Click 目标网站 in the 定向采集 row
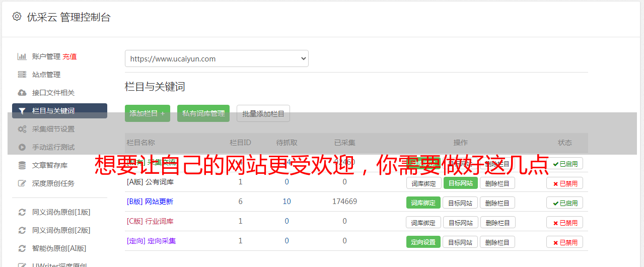644x267 pixels. click(460, 242)
